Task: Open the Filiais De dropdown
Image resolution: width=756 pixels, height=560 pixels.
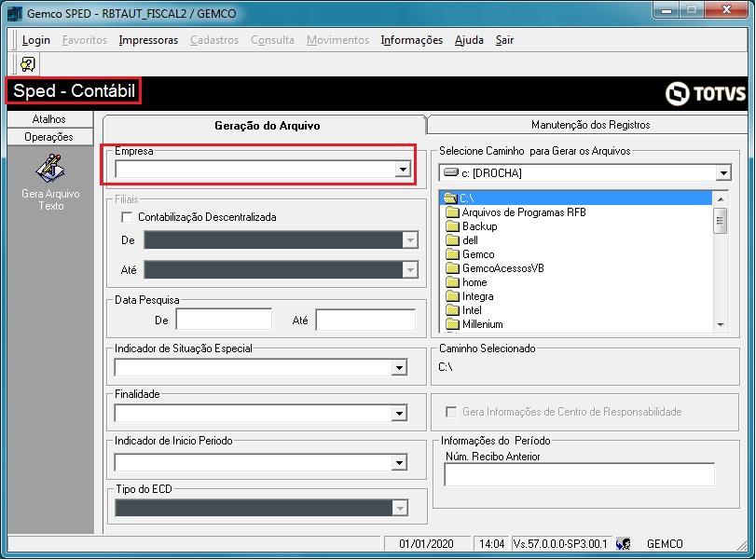Action: [x=410, y=240]
